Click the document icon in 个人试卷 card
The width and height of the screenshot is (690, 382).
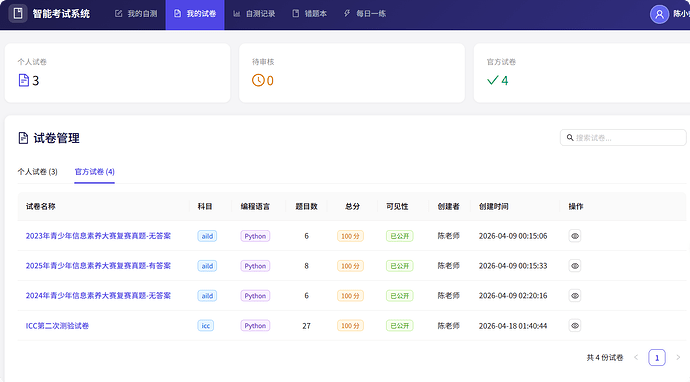point(24,81)
